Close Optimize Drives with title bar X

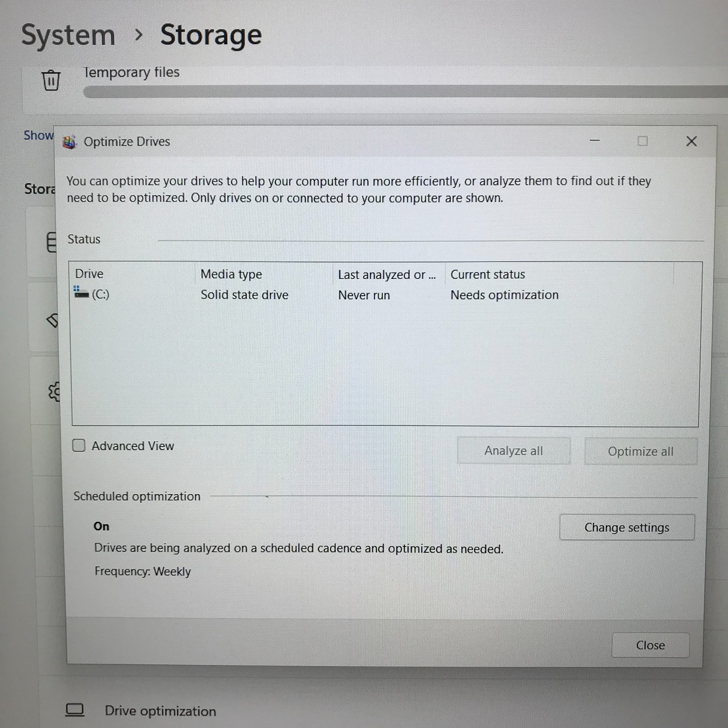(691, 142)
